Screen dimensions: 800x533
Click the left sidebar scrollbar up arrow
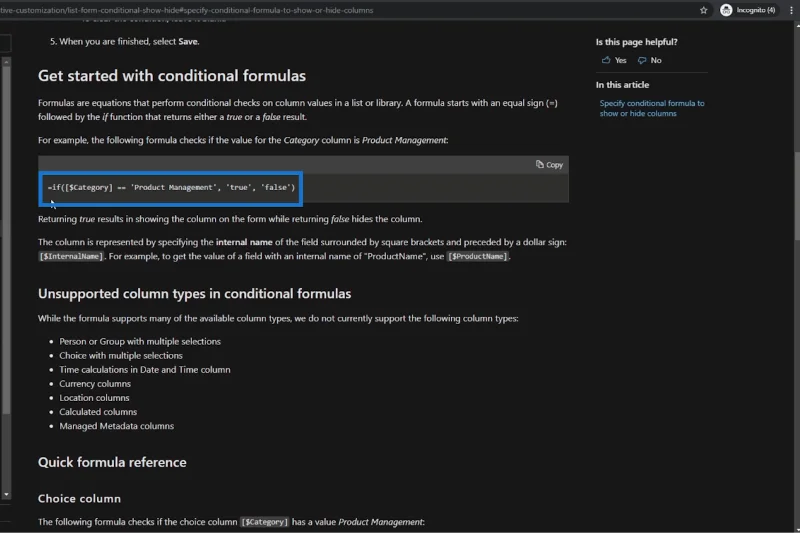tap(6, 62)
